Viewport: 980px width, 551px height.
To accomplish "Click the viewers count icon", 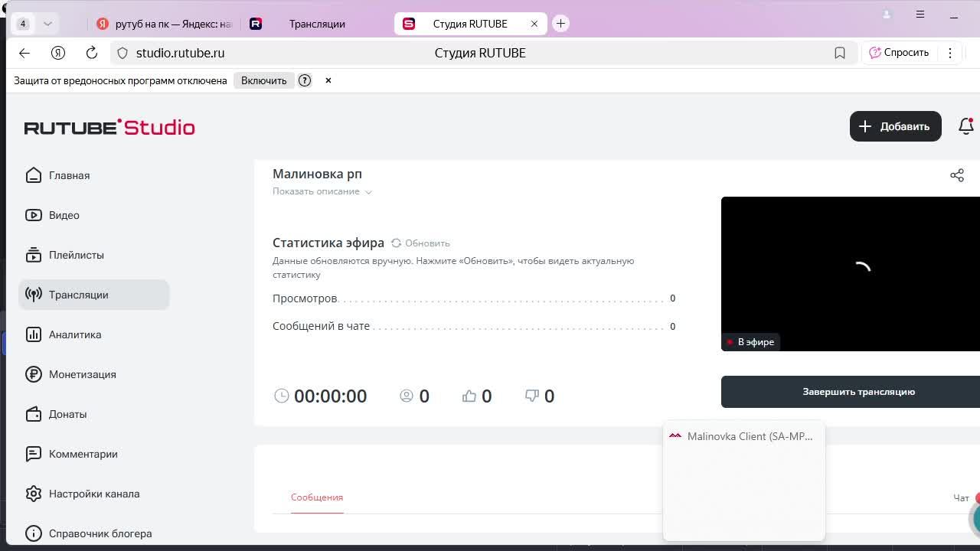I will pyautogui.click(x=407, y=396).
